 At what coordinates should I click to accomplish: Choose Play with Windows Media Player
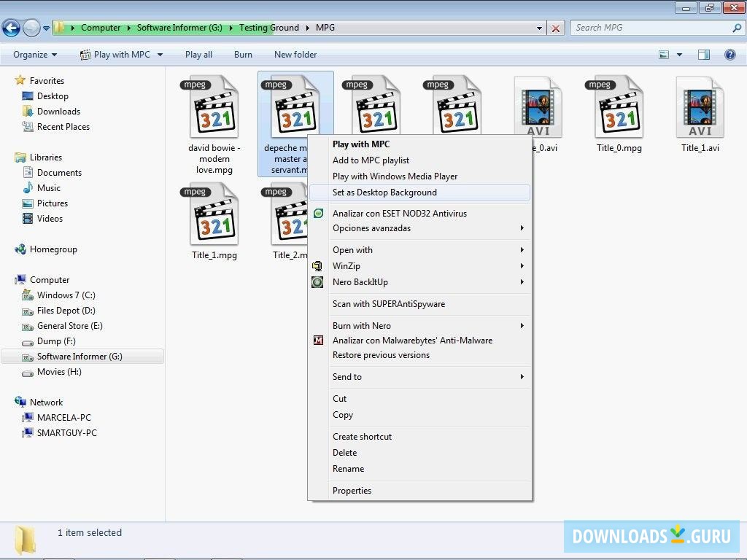tap(419, 176)
